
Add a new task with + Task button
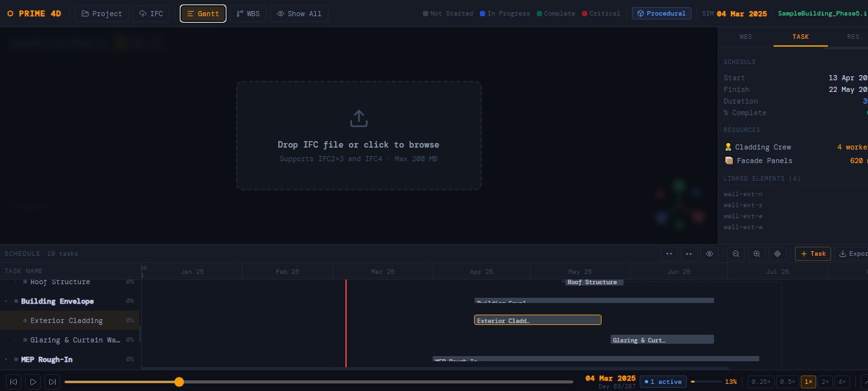coord(813,254)
